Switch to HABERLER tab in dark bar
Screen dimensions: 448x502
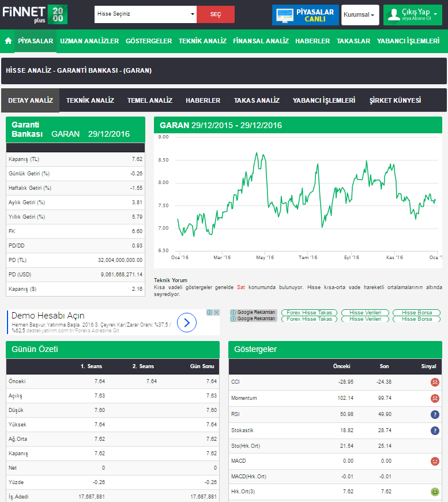(203, 100)
